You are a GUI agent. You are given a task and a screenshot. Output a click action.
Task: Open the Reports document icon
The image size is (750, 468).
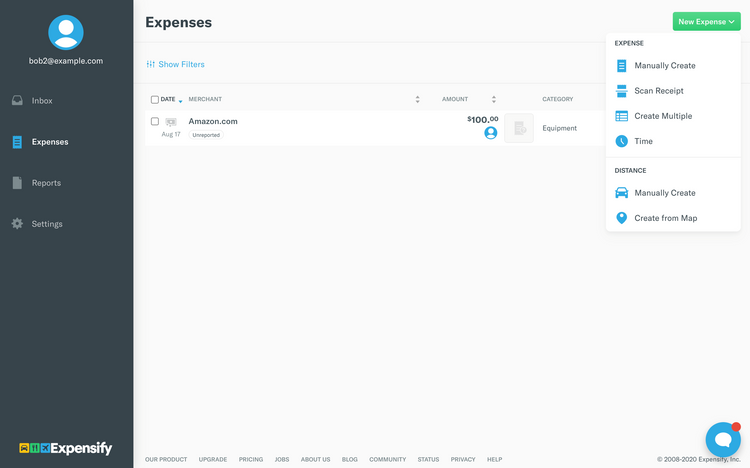(x=17, y=183)
